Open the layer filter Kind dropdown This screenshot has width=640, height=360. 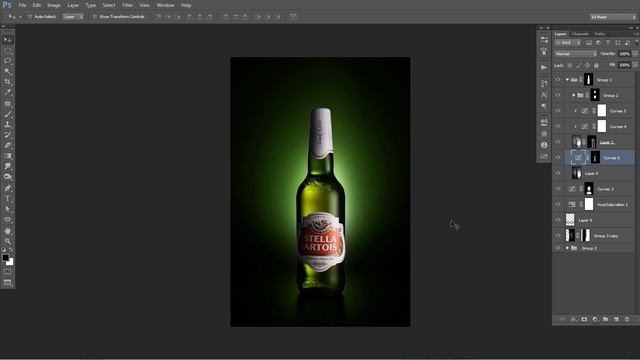coord(568,43)
